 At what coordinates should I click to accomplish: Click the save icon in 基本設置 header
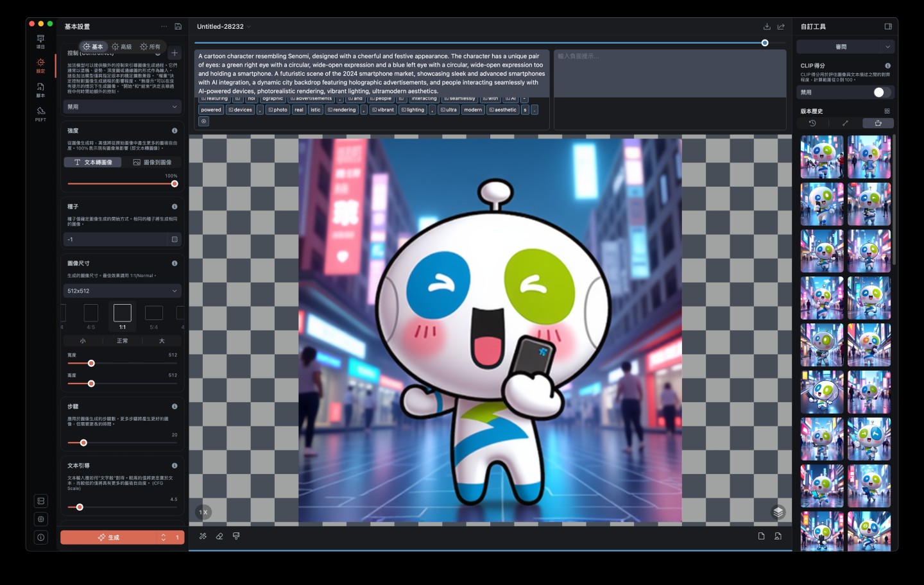178,26
